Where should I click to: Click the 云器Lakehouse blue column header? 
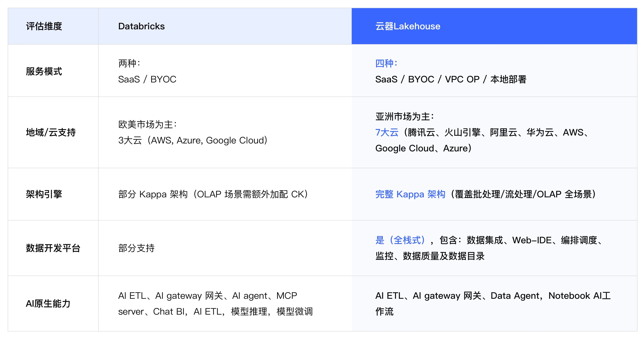coord(408,26)
